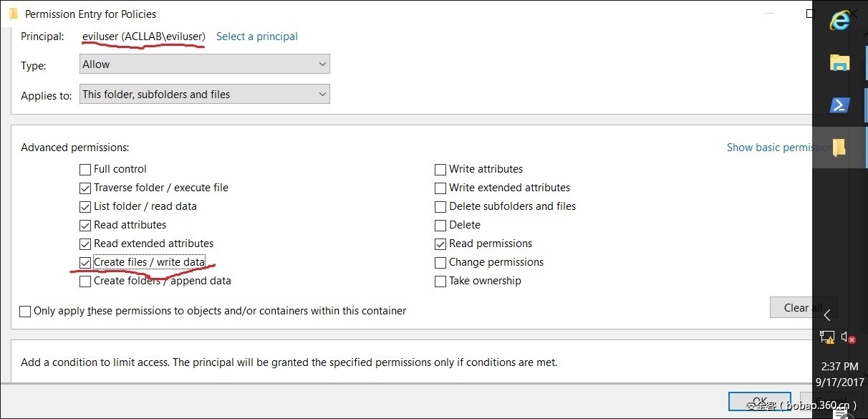Image resolution: width=868 pixels, height=419 pixels.
Task: Click the network status tray icon
Action: 827,337
